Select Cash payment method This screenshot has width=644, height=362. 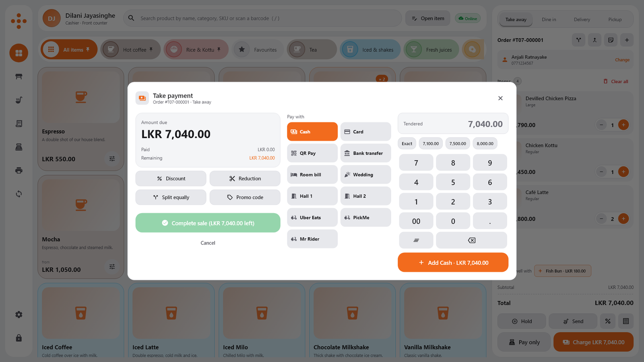pyautogui.click(x=312, y=132)
